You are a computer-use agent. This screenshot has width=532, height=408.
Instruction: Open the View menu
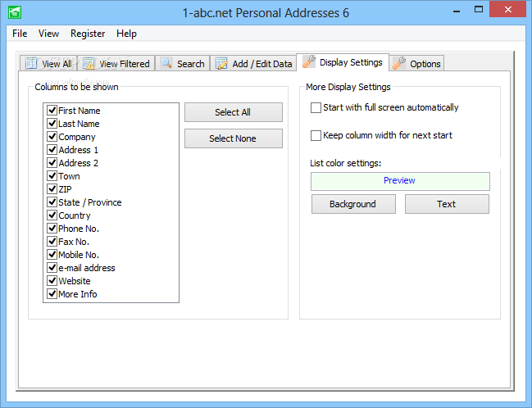(x=48, y=34)
